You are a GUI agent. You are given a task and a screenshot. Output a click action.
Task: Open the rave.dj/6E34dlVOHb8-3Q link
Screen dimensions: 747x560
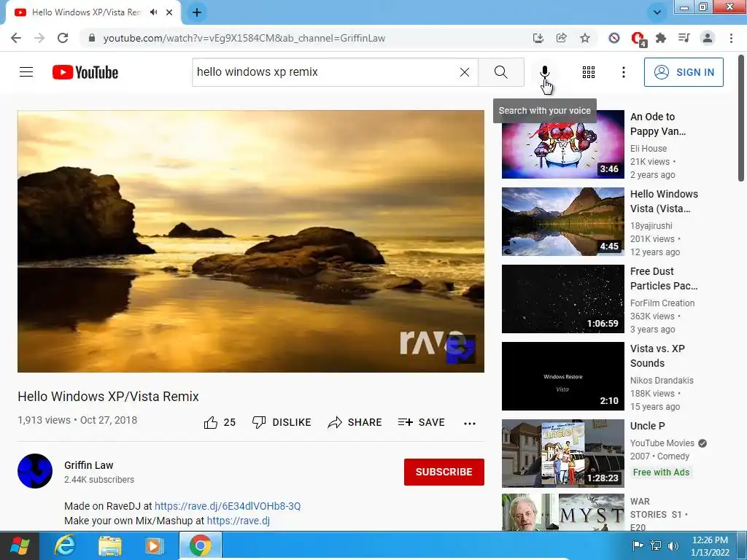pos(228,506)
